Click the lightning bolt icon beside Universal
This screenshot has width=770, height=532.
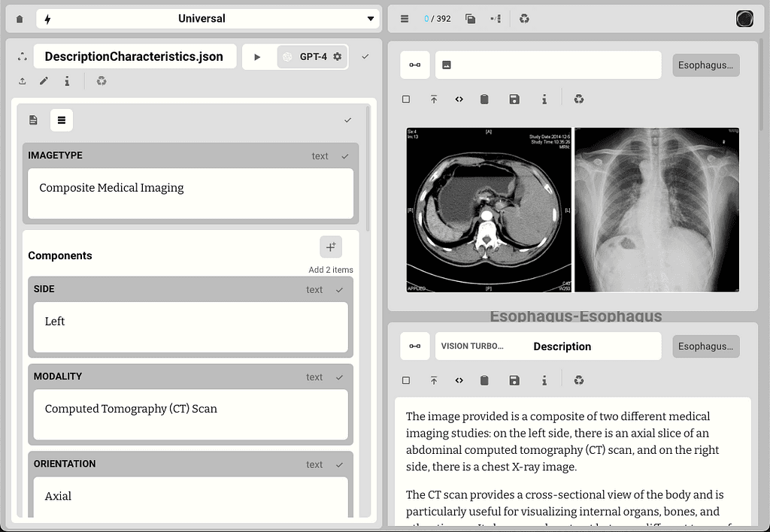pos(47,19)
